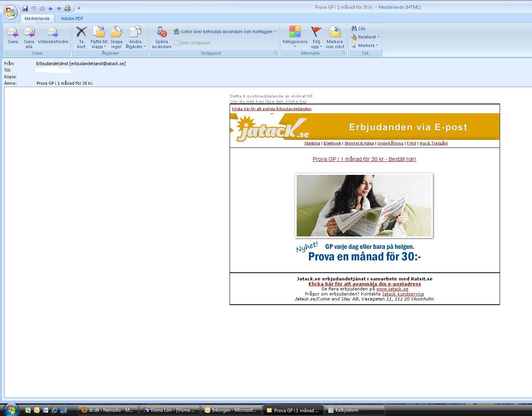The height and width of the screenshot is (416, 532).
Task: Go to previous item with up arrow
Action: [x=50, y=8]
